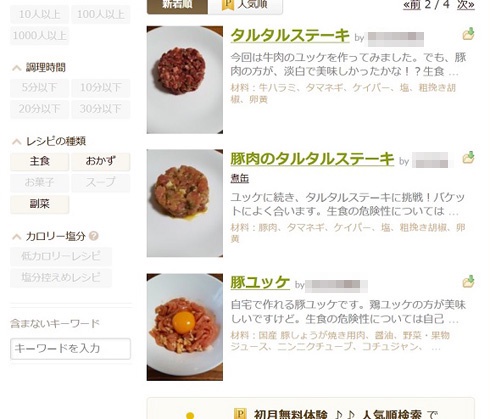Click the premium P icon on 人気順 tab

[x=228, y=4]
